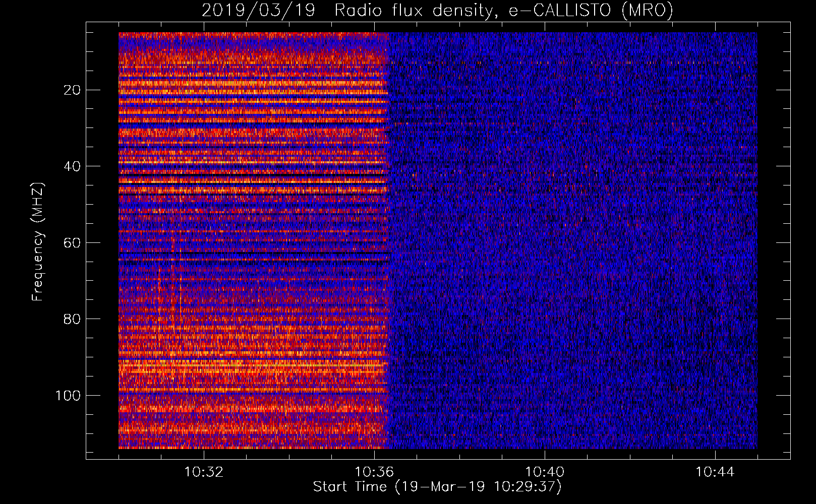Click the 10:36 time tick label

click(x=374, y=472)
